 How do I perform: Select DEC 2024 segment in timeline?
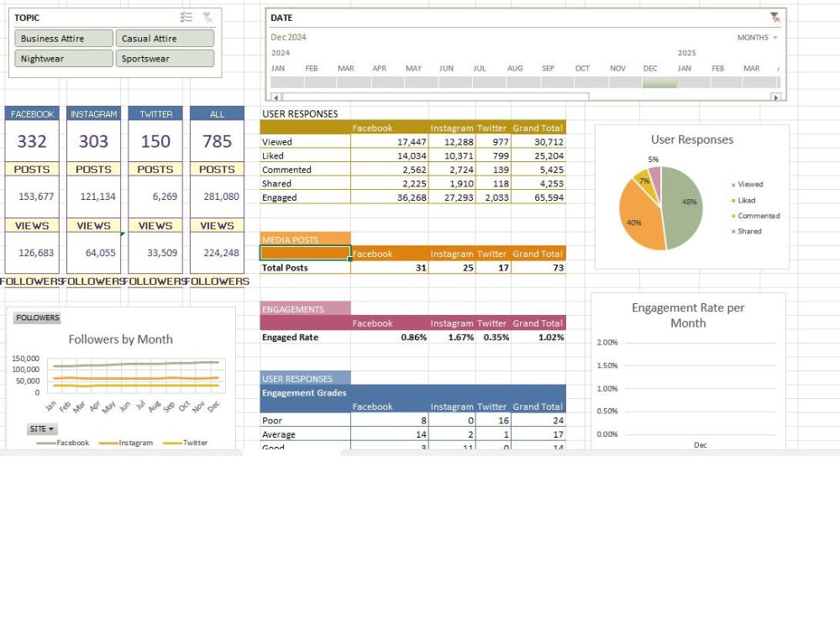[659, 82]
